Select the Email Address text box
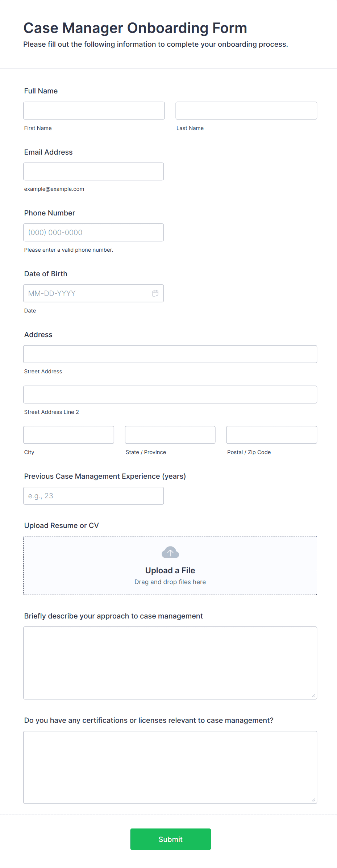 click(x=93, y=172)
